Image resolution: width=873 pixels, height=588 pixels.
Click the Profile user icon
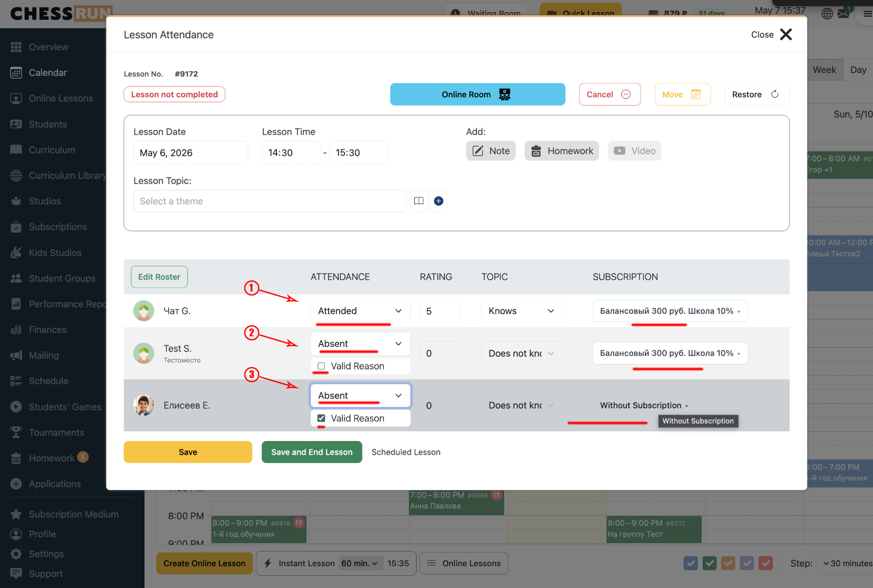point(16,534)
